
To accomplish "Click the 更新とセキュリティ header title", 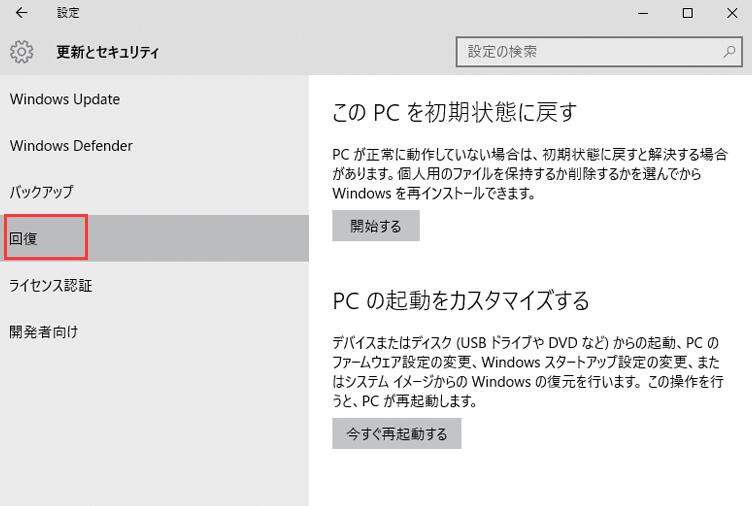I will pyautogui.click(x=108, y=52).
